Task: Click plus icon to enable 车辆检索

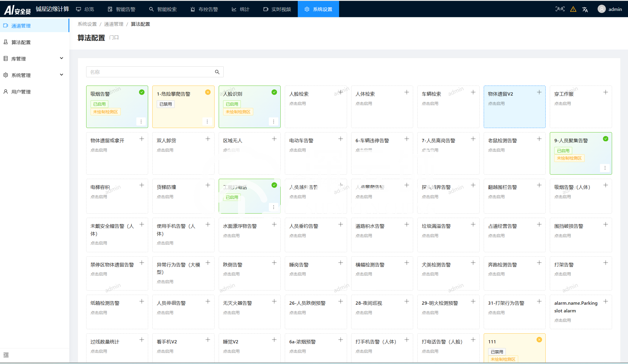Action: (x=473, y=92)
